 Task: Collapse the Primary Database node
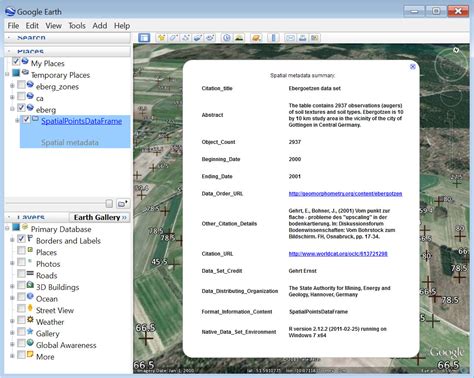(x=7, y=228)
